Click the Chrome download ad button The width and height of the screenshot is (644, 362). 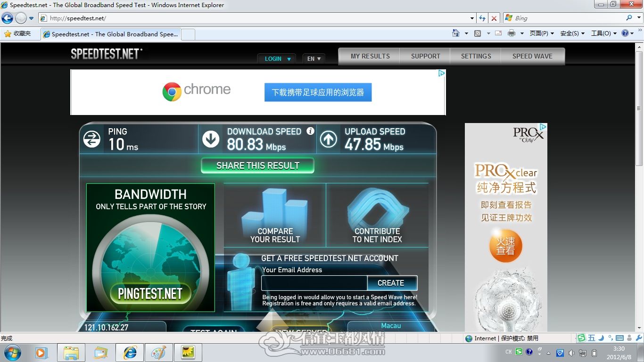[318, 92]
